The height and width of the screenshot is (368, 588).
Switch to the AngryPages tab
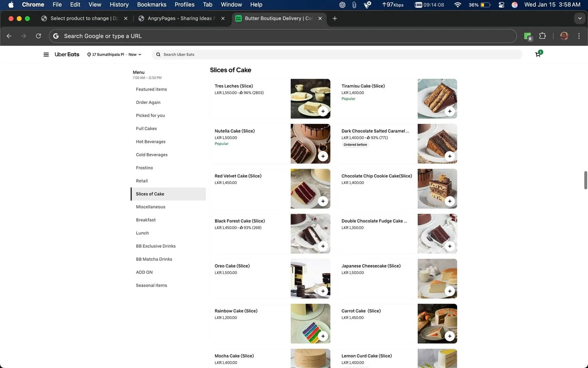click(180, 18)
